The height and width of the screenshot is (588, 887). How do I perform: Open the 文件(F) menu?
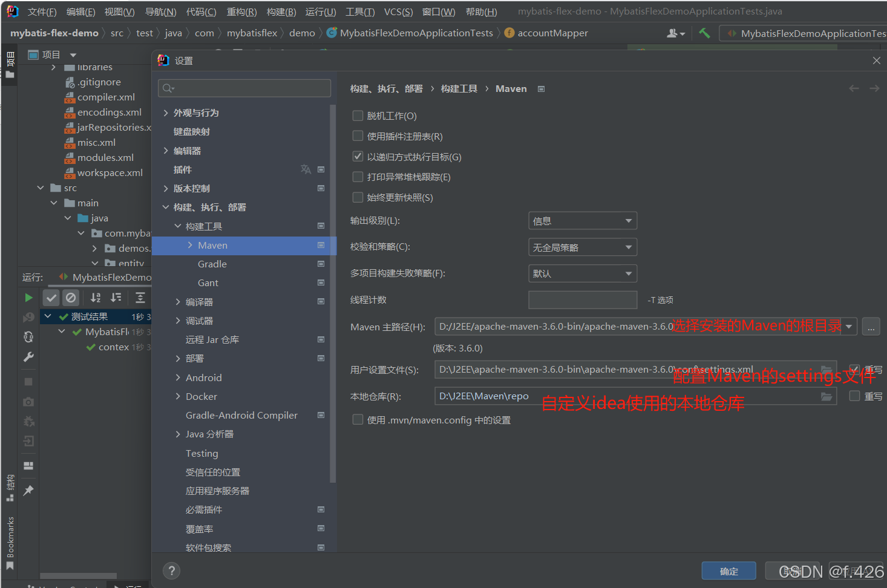click(x=42, y=11)
